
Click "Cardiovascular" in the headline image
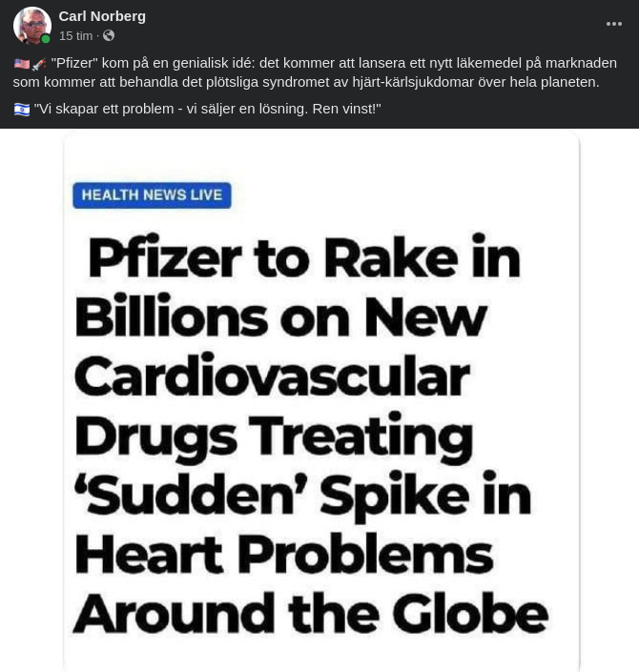(273, 376)
